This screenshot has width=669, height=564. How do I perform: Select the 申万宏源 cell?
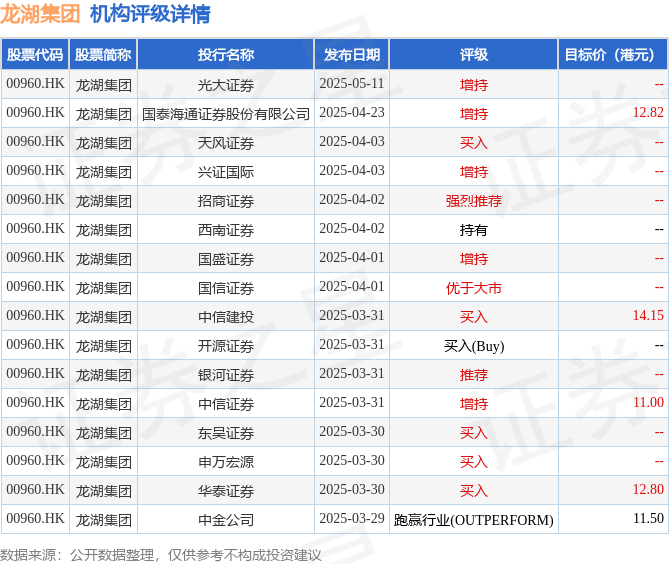(226, 462)
